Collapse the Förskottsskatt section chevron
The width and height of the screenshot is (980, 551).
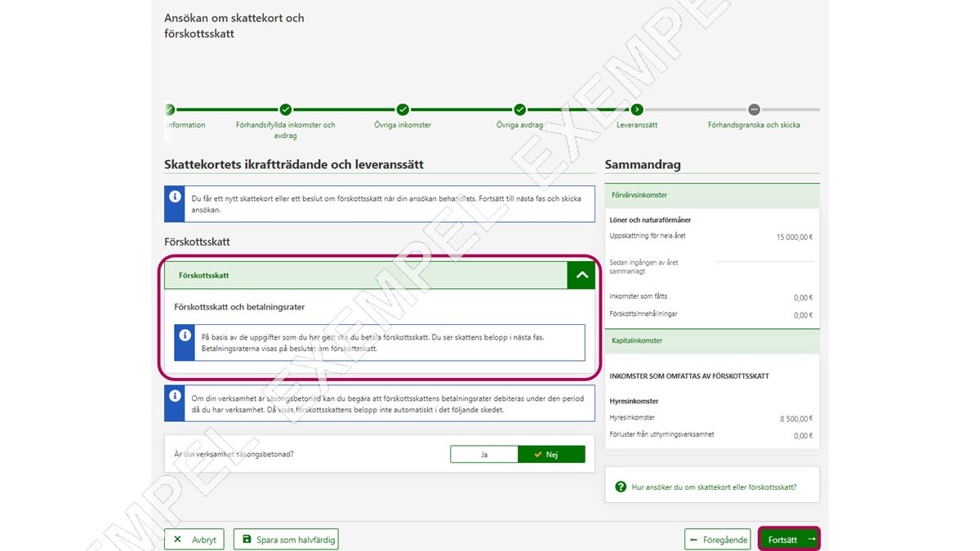click(x=581, y=275)
